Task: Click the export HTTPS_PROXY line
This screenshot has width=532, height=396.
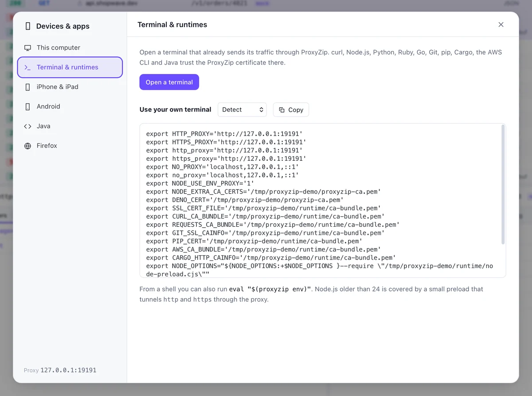Action: (226, 142)
